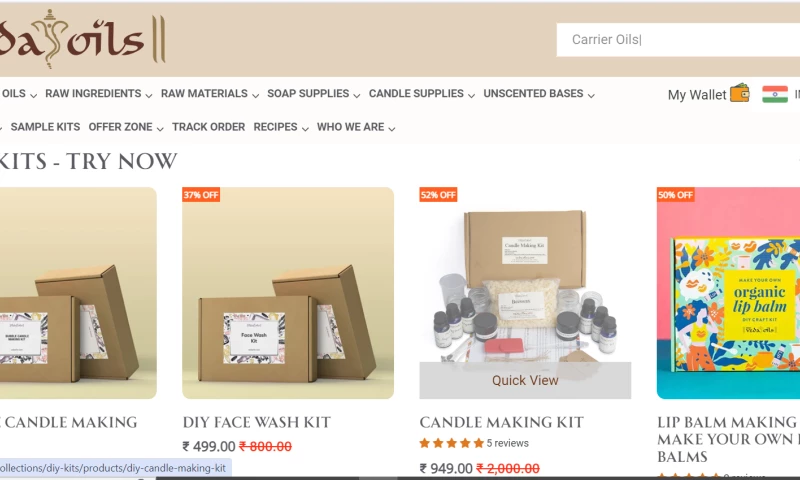Screen dimensions: 800x480
Task: Select the India flag country icon
Action: 775,94
